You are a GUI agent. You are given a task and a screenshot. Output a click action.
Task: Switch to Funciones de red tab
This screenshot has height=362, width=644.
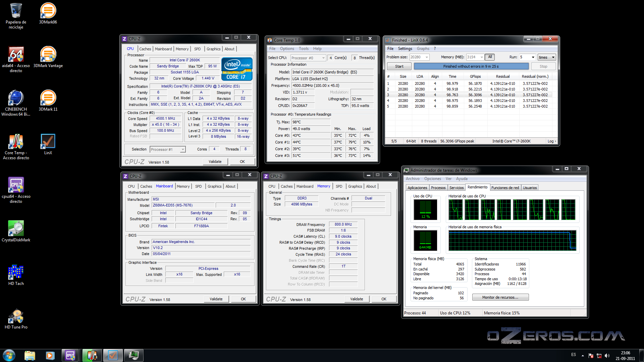(x=505, y=188)
